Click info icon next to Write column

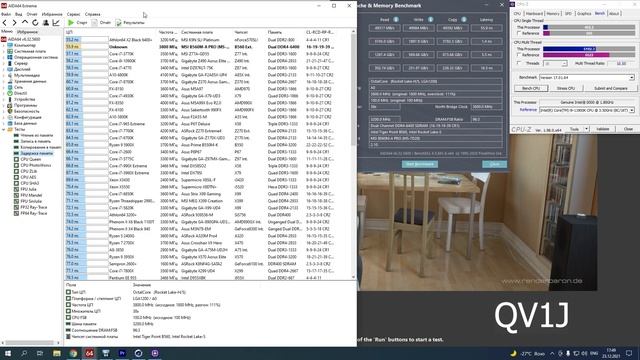430,19
